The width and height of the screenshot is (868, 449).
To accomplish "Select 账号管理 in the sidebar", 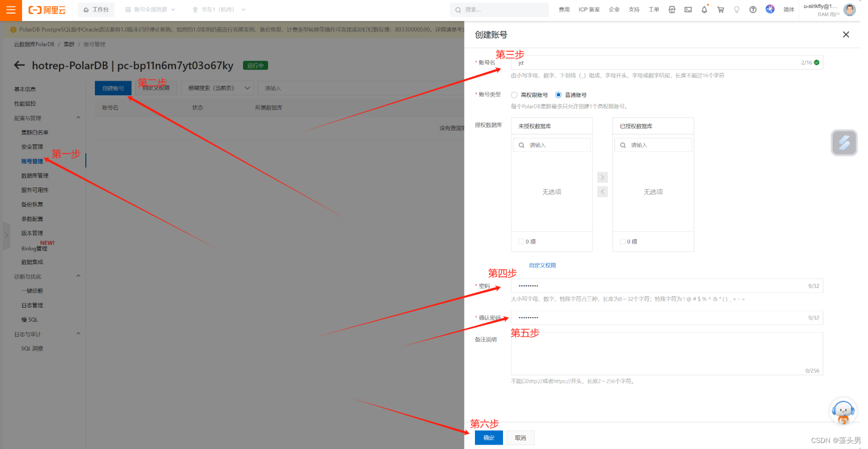I will (x=32, y=162).
